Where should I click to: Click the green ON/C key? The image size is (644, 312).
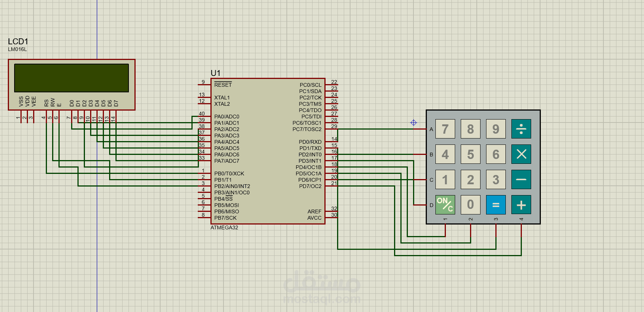[x=445, y=205]
